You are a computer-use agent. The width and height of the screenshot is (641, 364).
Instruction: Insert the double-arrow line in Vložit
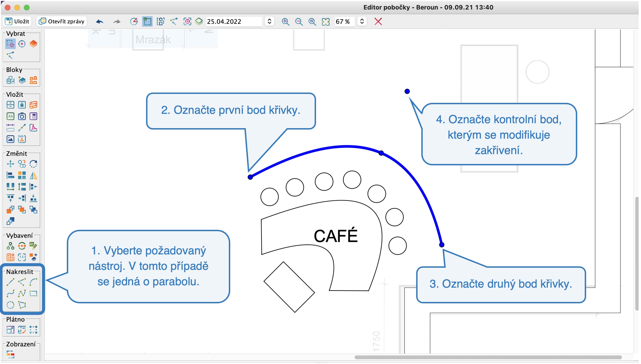coord(22,128)
